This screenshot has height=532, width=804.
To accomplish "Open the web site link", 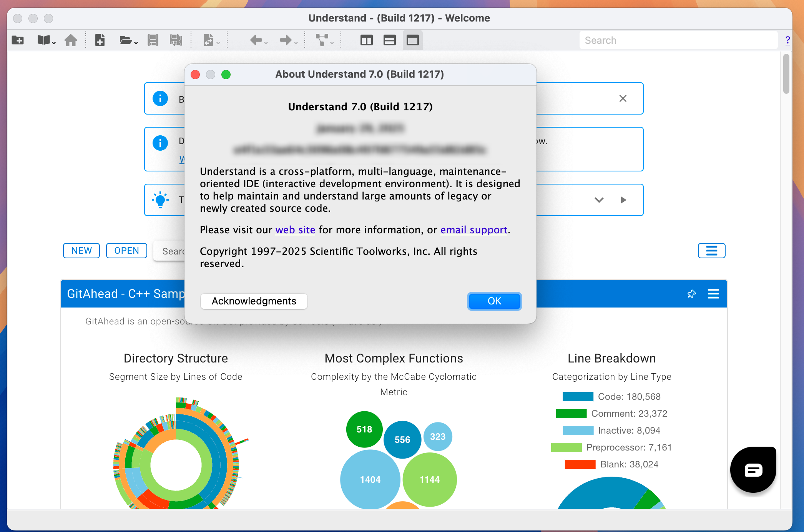I will click(x=295, y=230).
